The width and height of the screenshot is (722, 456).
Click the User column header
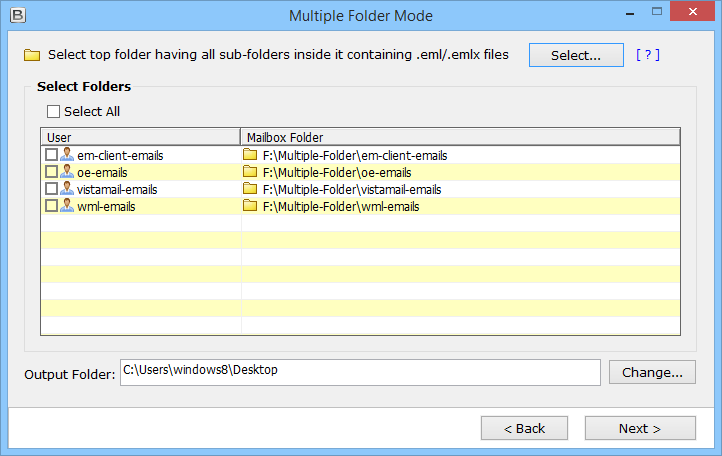coord(141,137)
